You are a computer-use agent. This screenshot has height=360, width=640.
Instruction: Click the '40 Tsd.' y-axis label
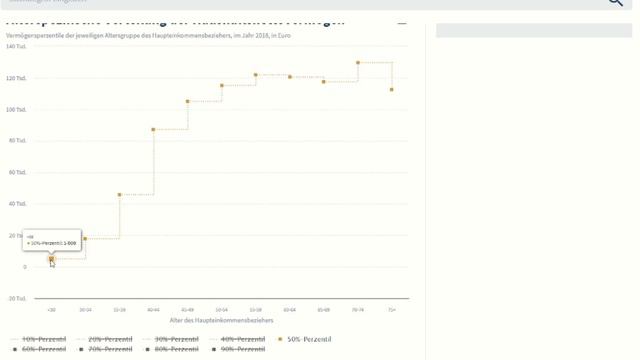pyautogui.click(x=18, y=204)
